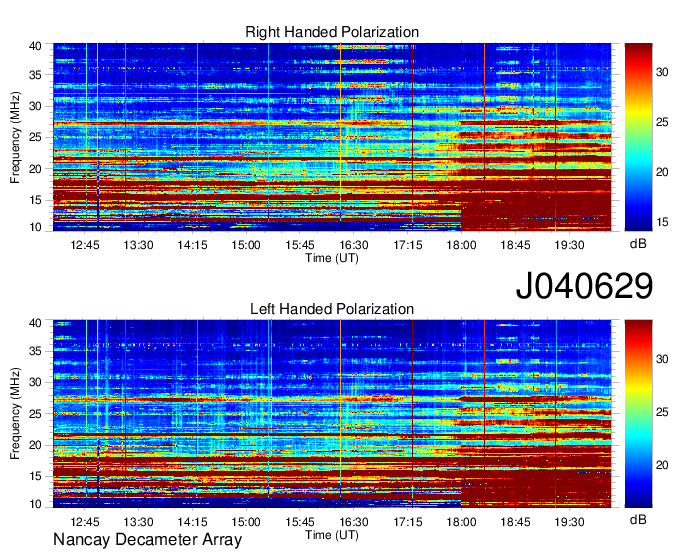Image resolution: width=680 pixels, height=552 pixels.
Task: Click the 40 MHz tick of the Right Handed plot
Action: (x=36, y=46)
